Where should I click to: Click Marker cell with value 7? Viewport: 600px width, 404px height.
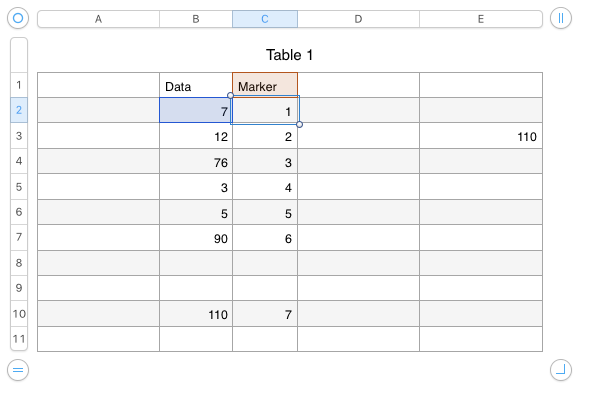click(x=265, y=314)
